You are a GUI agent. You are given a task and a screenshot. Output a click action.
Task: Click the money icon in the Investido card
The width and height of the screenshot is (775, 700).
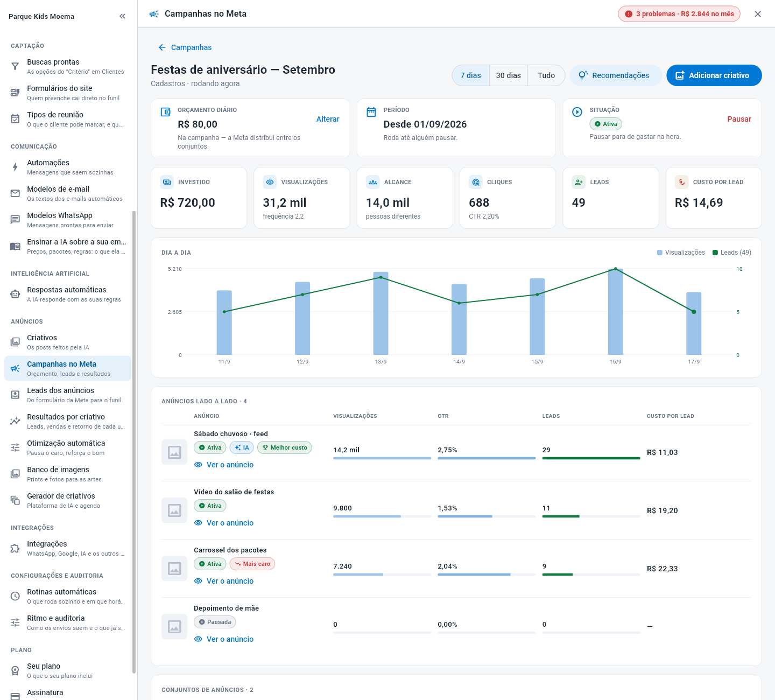(167, 182)
